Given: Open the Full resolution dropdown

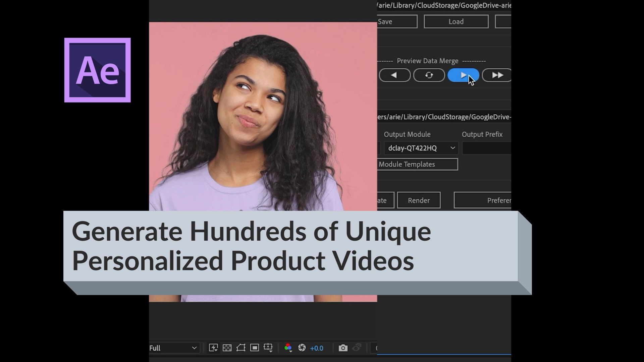Looking at the screenshot, I should (x=174, y=348).
